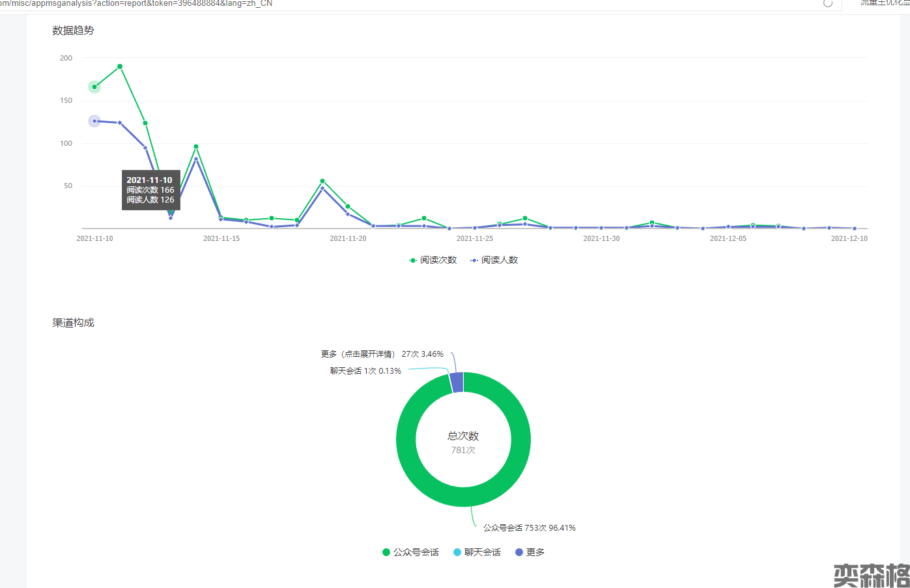This screenshot has width=910, height=588.
Task: Select the highlighted blue point on 2021-11-10
Action: point(94,121)
